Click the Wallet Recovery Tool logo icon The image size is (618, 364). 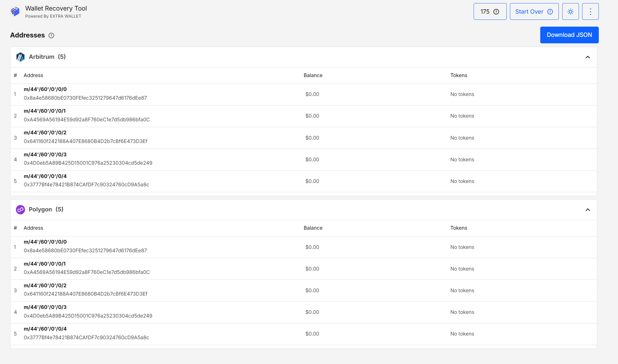point(15,11)
